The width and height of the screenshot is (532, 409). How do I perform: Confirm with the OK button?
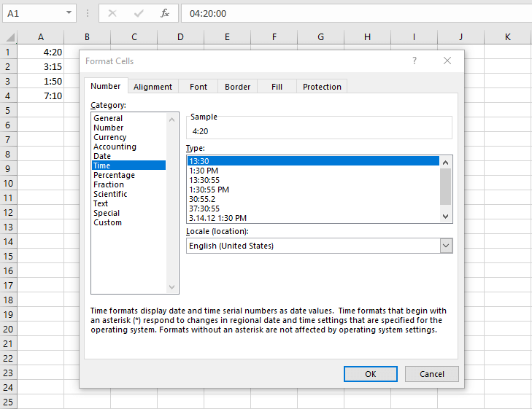(x=371, y=374)
